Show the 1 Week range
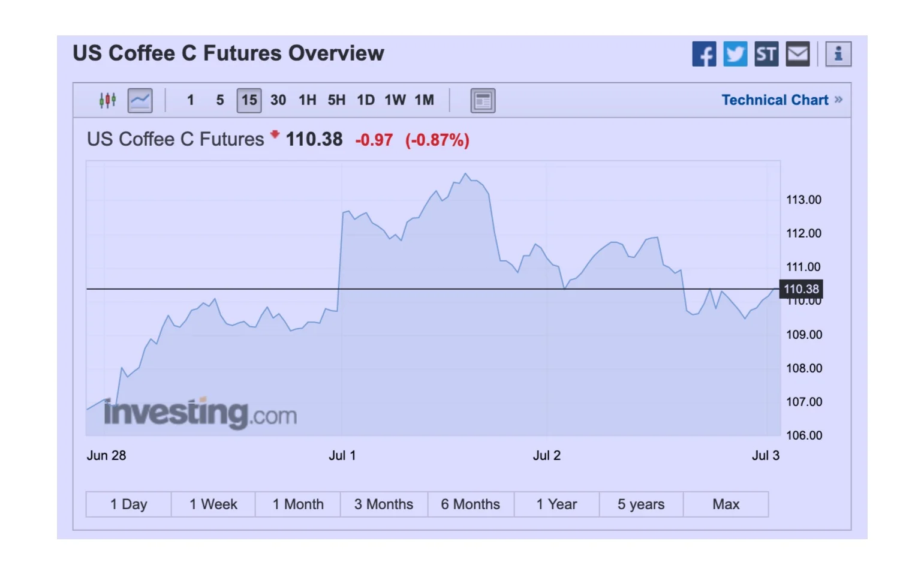 [x=213, y=504]
